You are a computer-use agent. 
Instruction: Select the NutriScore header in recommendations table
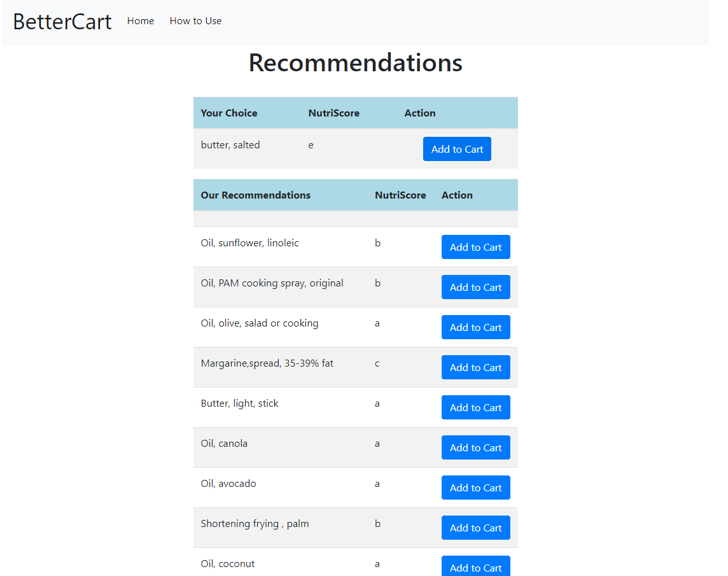(x=400, y=195)
